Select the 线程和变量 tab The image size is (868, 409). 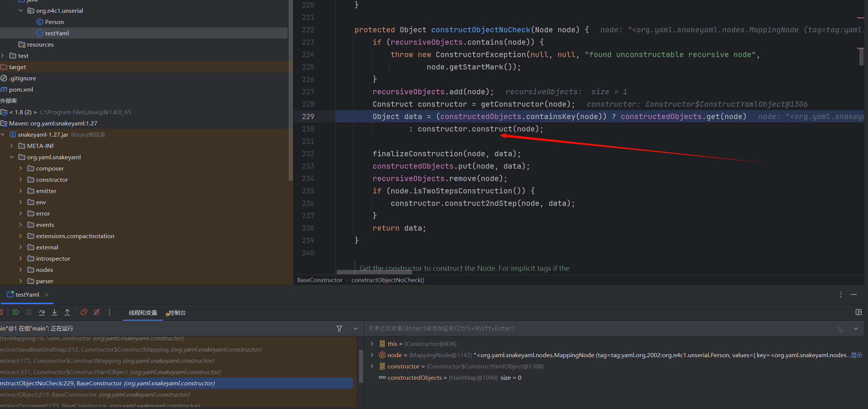[x=143, y=312]
